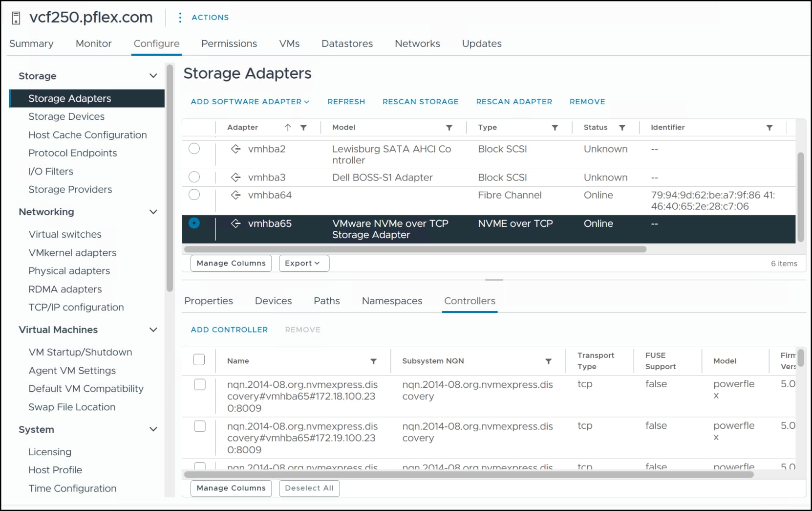Switch to the Namespaces tab
The height and width of the screenshot is (511, 812).
coord(392,301)
